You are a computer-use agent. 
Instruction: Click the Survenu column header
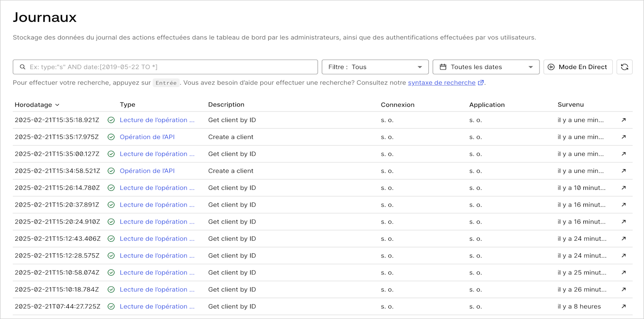point(571,105)
